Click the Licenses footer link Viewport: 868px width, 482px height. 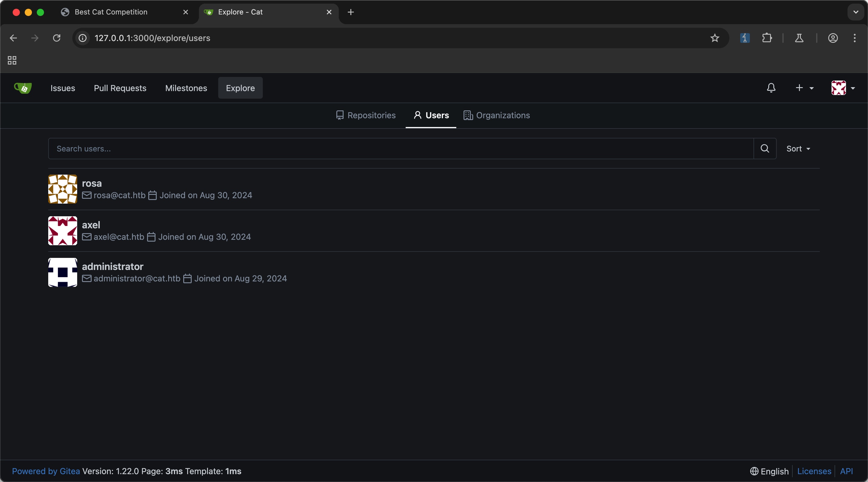(814, 471)
